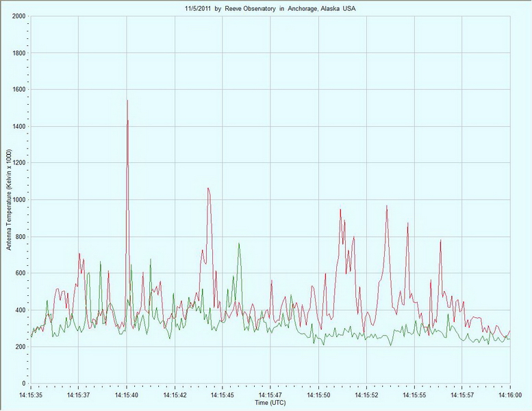Select the 1000 value on the y-axis
This screenshot has width=532, height=411.
coord(20,199)
